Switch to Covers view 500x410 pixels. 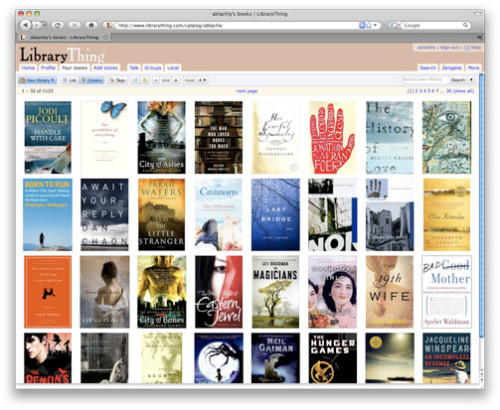point(92,80)
